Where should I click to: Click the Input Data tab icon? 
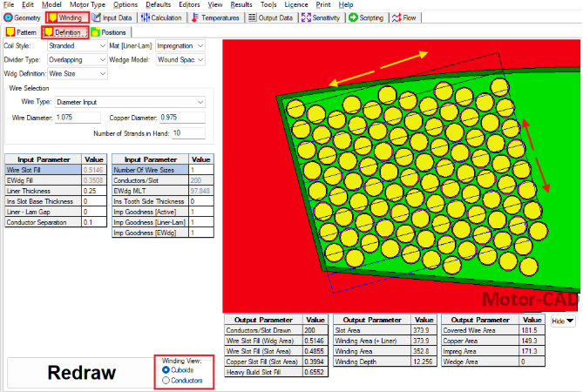point(97,17)
